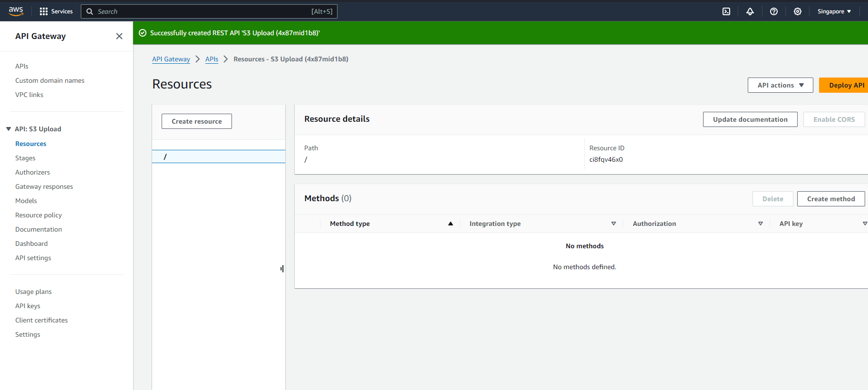Open Usage plans

click(x=33, y=292)
